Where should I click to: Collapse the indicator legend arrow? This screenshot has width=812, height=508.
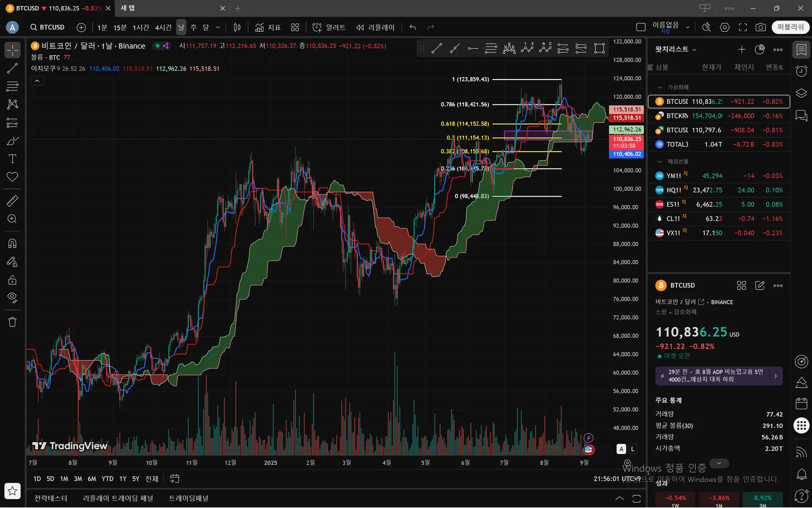[37, 81]
